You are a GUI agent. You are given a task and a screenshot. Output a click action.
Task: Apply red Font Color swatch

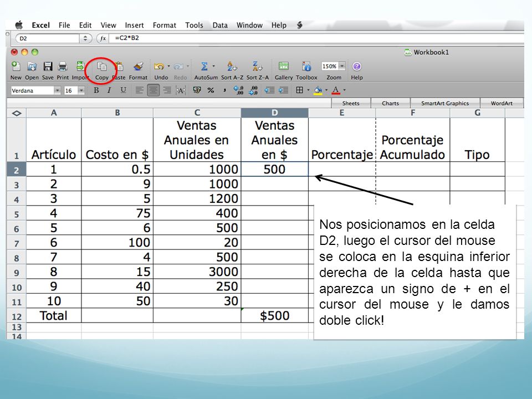pyautogui.click(x=336, y=90)
